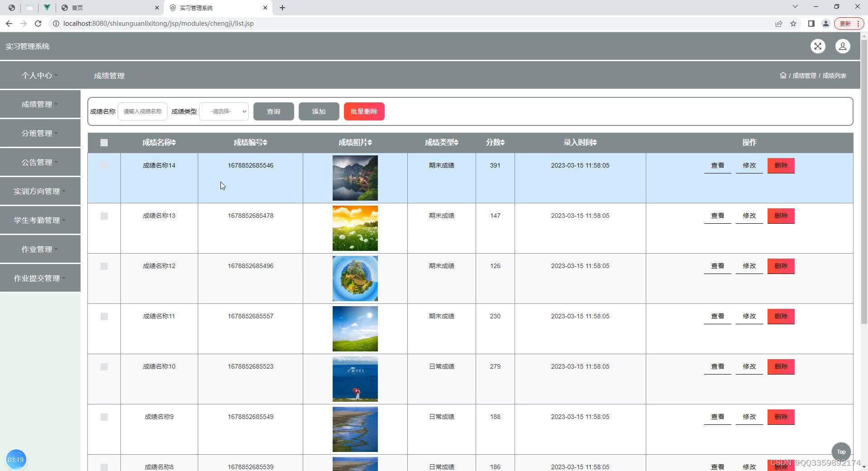Click the 添加 button
868x471 pixels.
tap(319, 111)
